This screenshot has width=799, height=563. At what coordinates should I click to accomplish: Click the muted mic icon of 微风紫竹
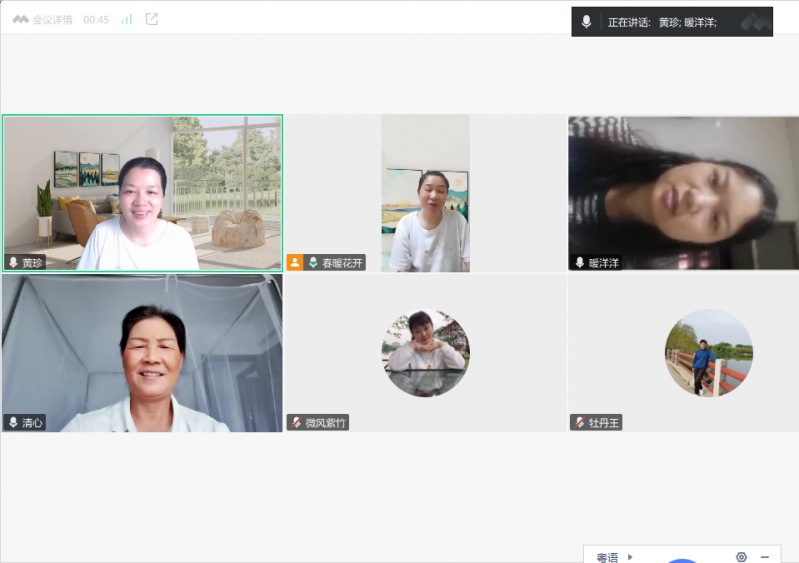296,423
